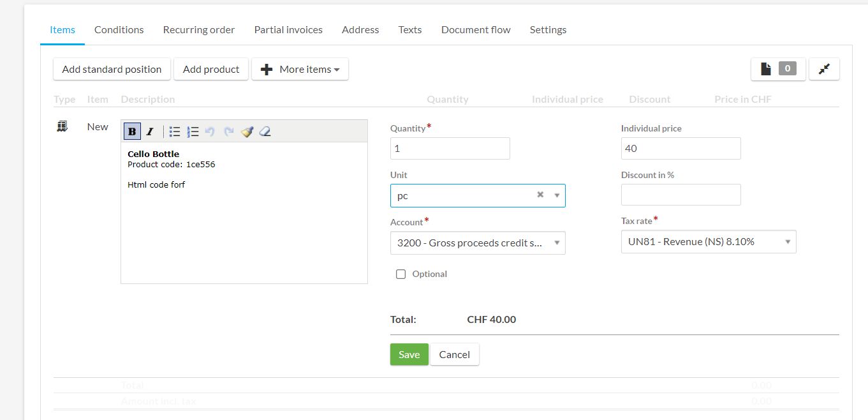Viewport: 868px width, 420px height.
Task: Click the paintbrush cleanup icon
Action: tap(247, 131)
